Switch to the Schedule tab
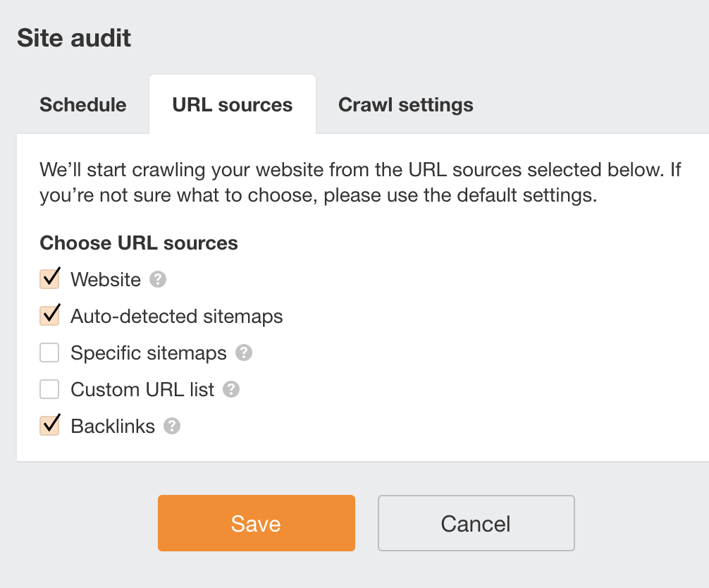 tap(83, 105)
